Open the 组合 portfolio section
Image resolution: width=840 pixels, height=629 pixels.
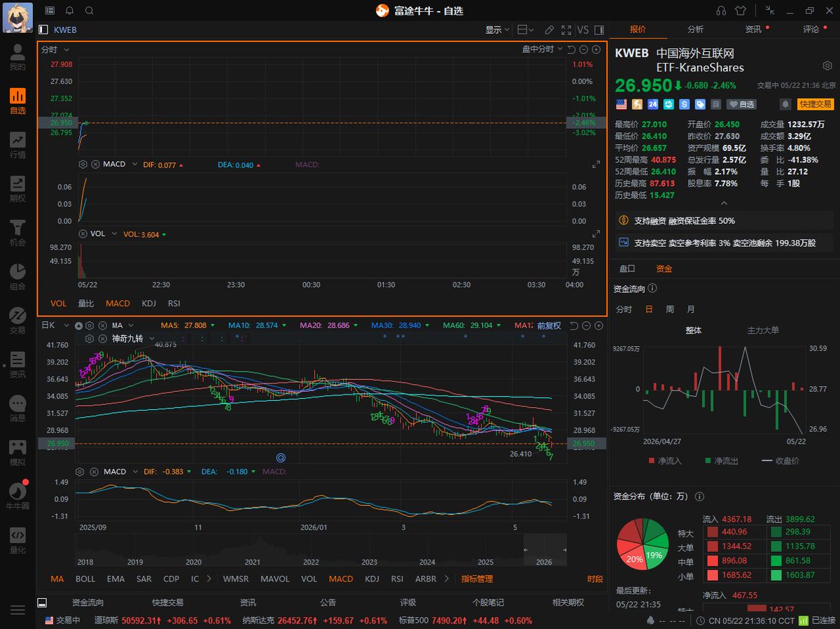coord(17,277)
